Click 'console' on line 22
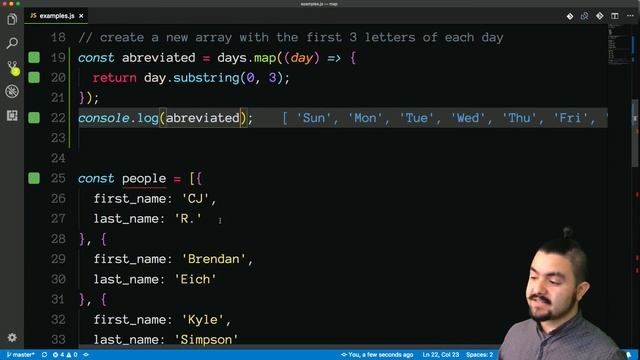Viewport: 640px width, 360px height. (104, 118)
